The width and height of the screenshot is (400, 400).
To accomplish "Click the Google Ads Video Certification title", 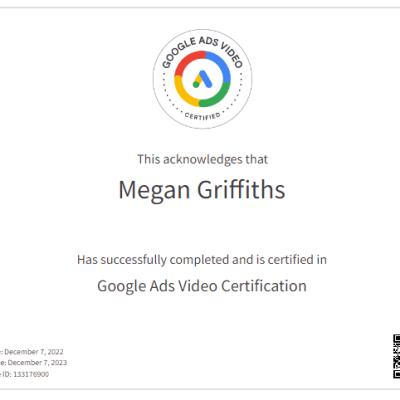I will tap(202, 286).
